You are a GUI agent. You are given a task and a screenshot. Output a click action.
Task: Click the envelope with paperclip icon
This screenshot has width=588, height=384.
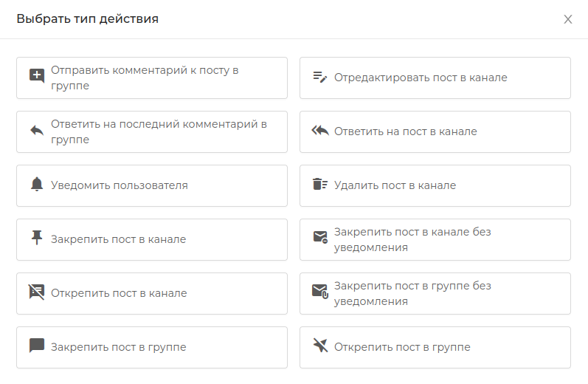tap(320, 291)
